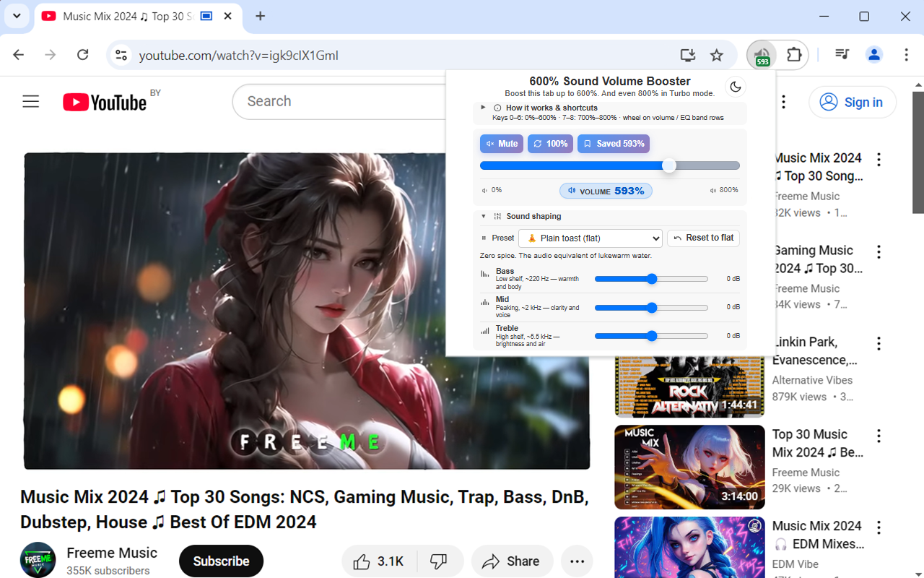Mute the tab using the Mute button

[x=502, y=144]
